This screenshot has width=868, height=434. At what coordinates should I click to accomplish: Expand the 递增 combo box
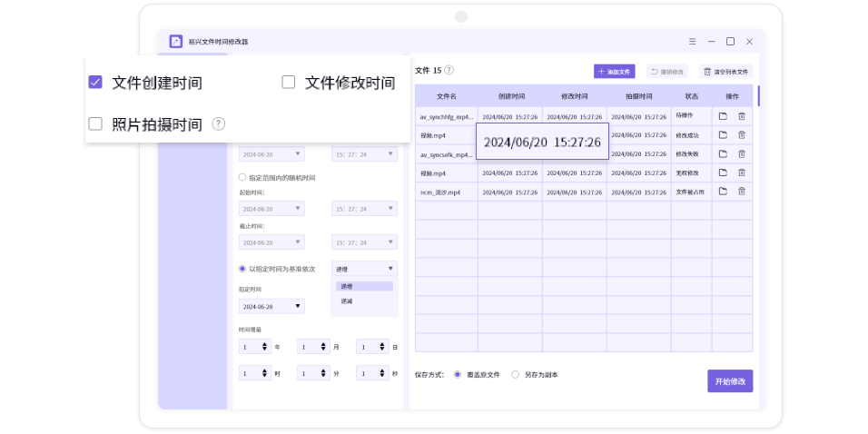364,269
